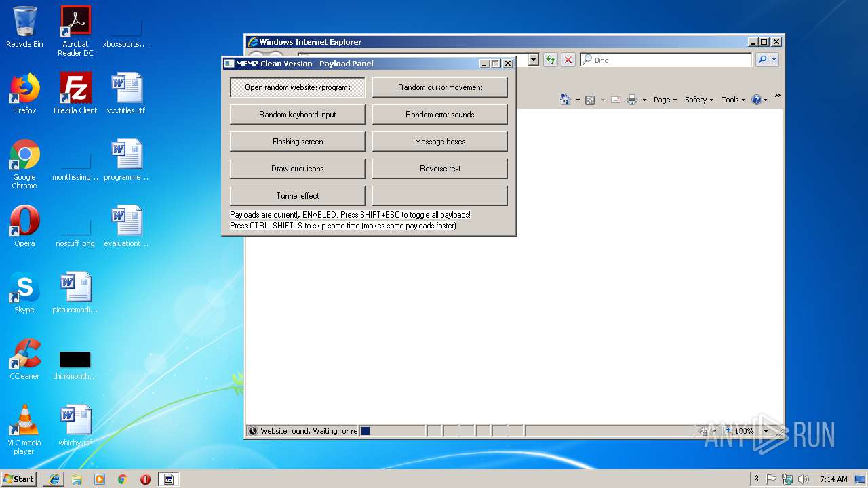The width and height of the screenshot is (868, 488).
Task: Click the blank unlabeled payload button
Action: click(x=440, y=196)
